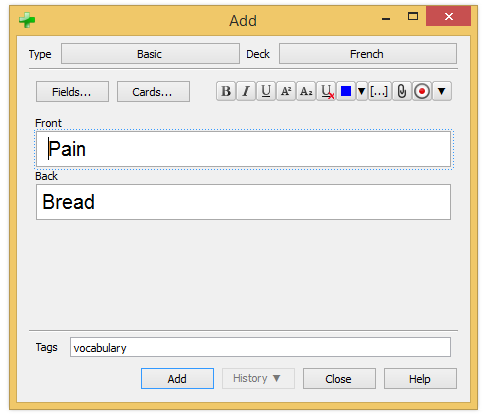Insert cloze deletion with the [...] button
Screen dimensions: 487x417
379,91
